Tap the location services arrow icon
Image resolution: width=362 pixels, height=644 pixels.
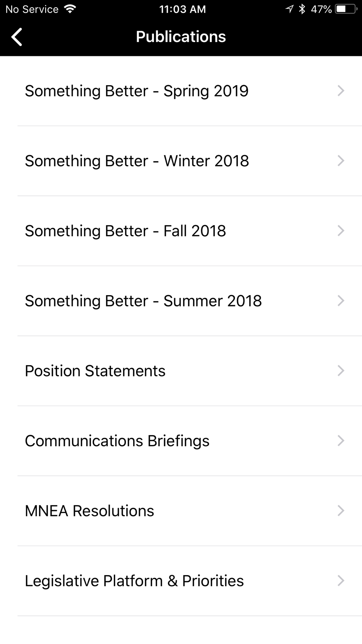pyautogui.click(x=289, y=9)
